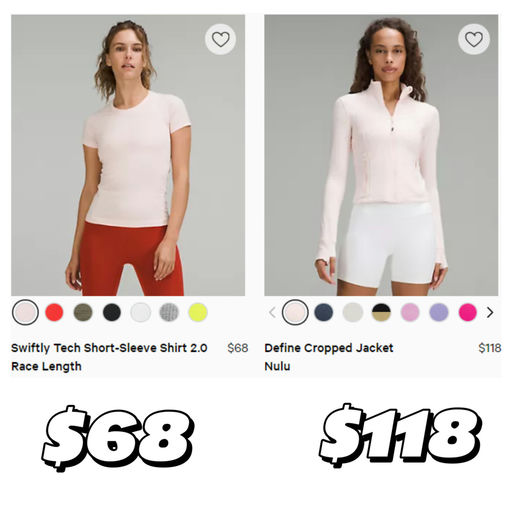The height and width of the screenshot is (512, 512).
Task: Pick the hot pink jacket swatch
Action: 468,312
